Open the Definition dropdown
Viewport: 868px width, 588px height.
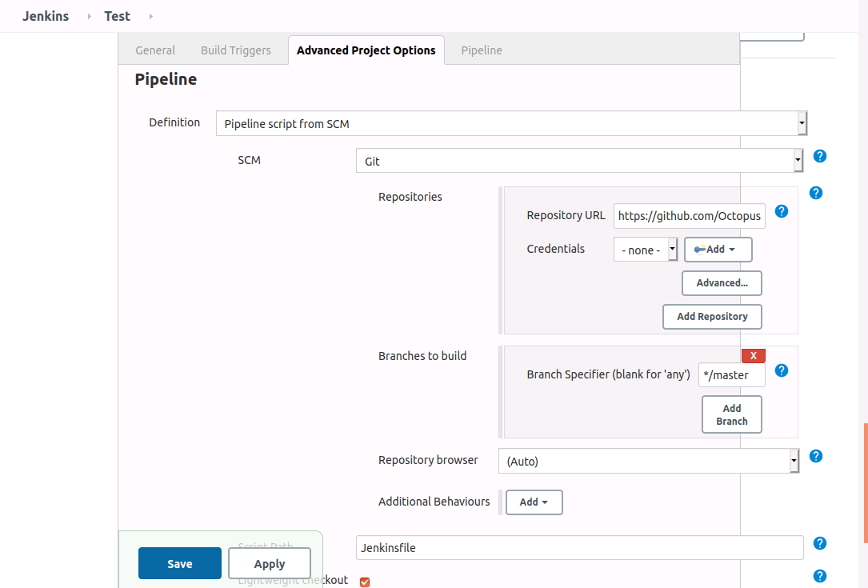pyautogui.click(x=511, y=124)
